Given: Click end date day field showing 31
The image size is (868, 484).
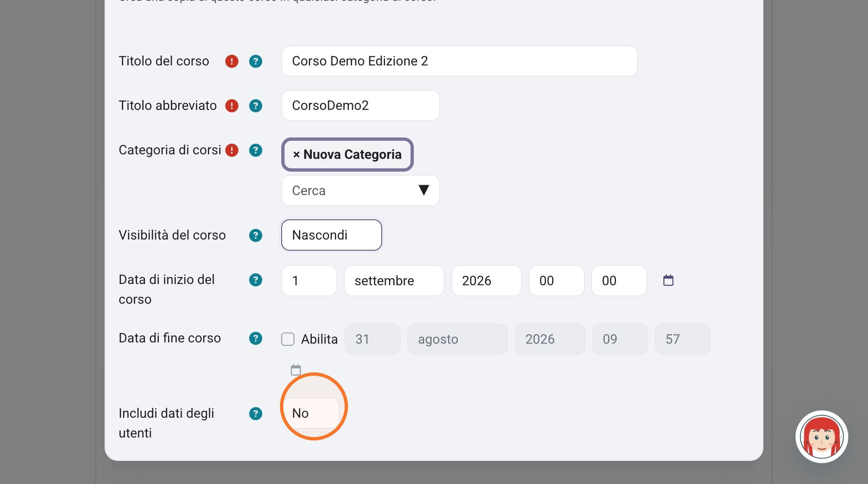Looking at the screenshot, I should coord(373,339).
